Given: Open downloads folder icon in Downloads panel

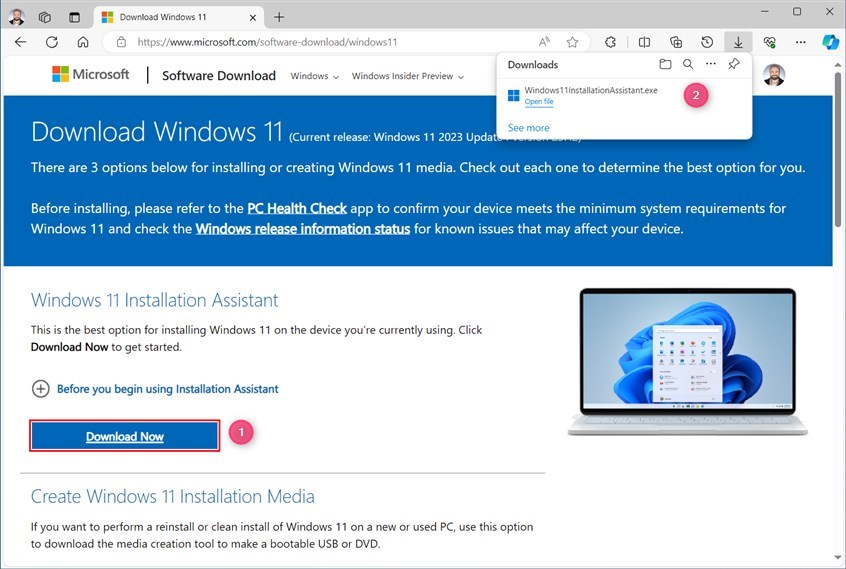Looking at the screenshot, I should tap(665, 64).
